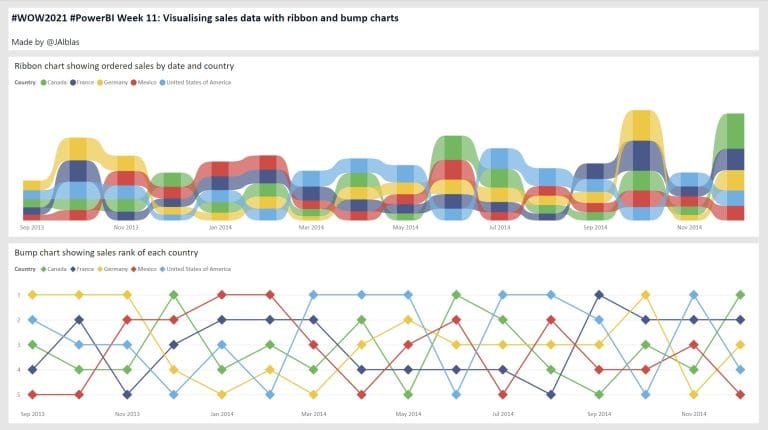Click blue USA swatch in ribbon chart legend

[x=164, y=82]
